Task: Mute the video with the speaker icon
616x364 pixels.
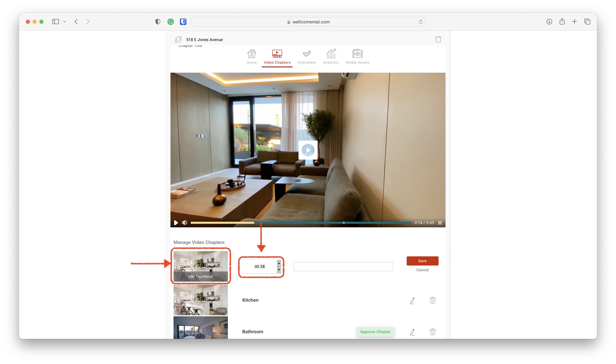Action: click(x=184, y=223)
